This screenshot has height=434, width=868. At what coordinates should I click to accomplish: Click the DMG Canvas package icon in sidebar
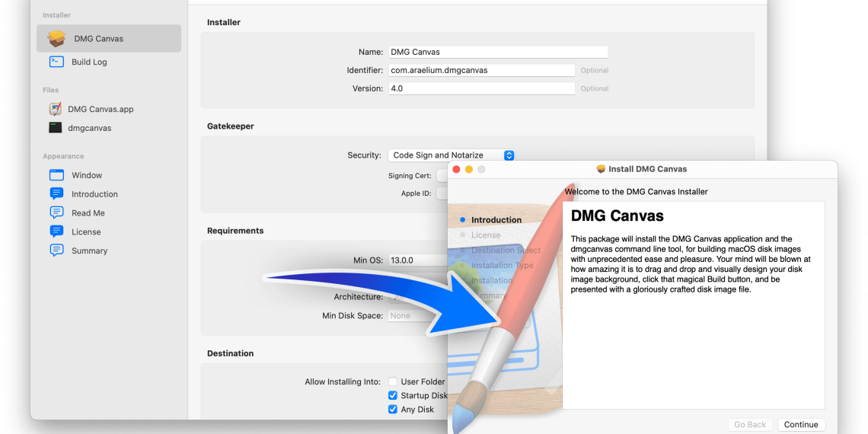[x=56, y=39]
